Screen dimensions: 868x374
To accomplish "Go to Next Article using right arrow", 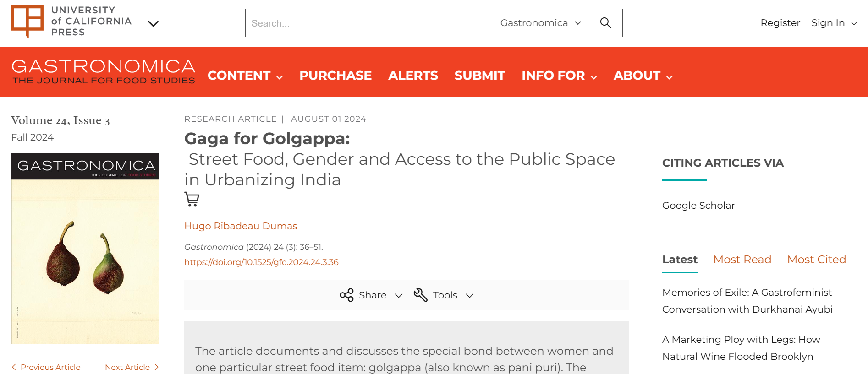I will (156, 367).
